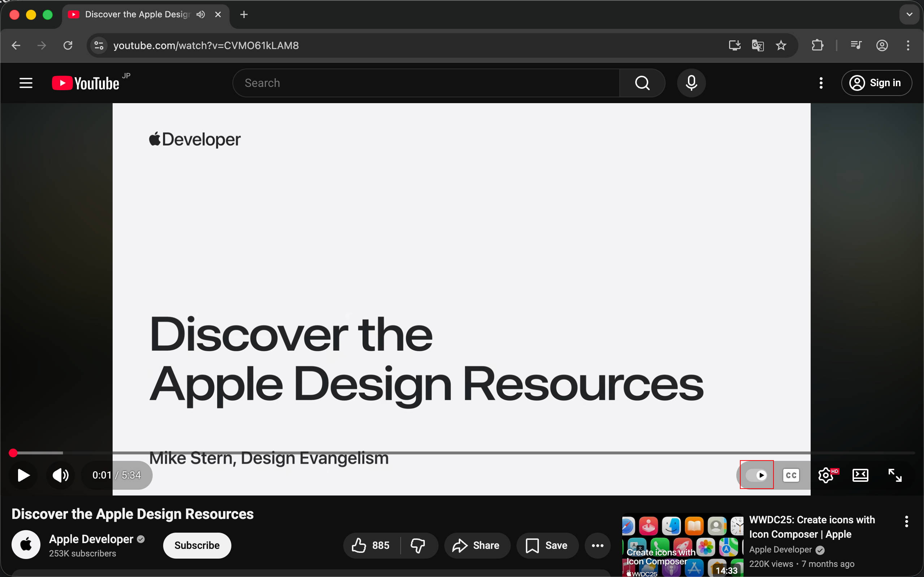
Task: Click the Google Translate icon in address bar
Action: click(x=758, y=45)
